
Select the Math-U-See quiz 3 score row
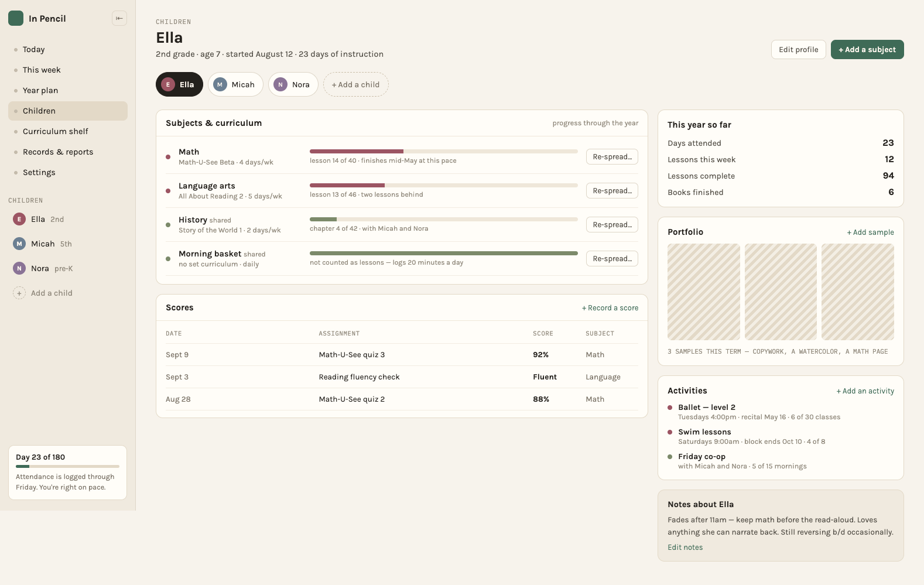tap(402, 354)
